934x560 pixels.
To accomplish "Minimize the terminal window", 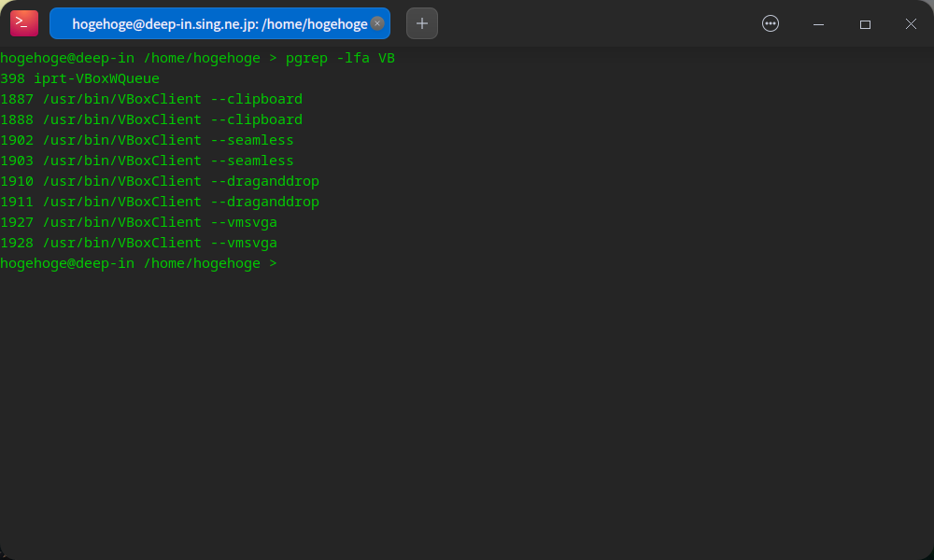I will (818, 24).
